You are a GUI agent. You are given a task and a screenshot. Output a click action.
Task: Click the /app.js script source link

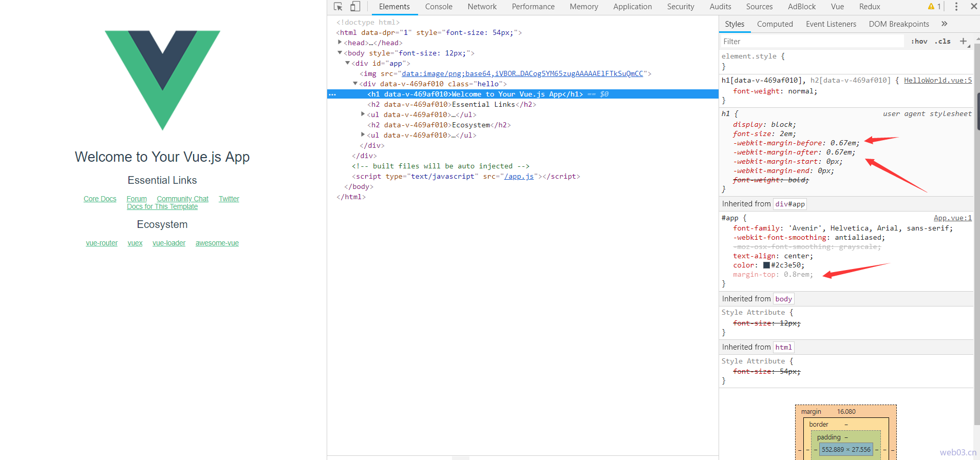click(x=519, y=176)
